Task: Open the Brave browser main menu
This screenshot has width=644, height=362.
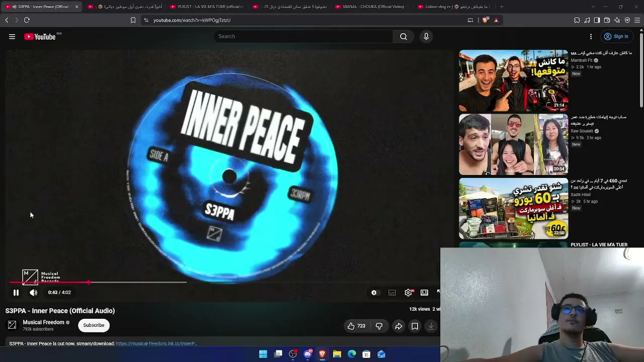Action: (637, 20)
